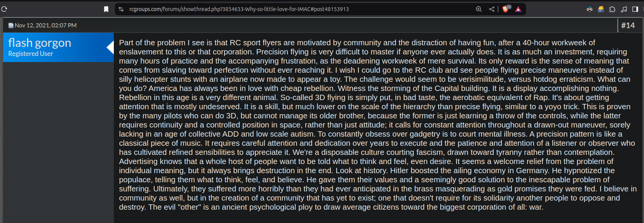This screenshot has height=223, width=644.
Task: Click the zoom magnifier icon in address bar
Action: point(479,9)
